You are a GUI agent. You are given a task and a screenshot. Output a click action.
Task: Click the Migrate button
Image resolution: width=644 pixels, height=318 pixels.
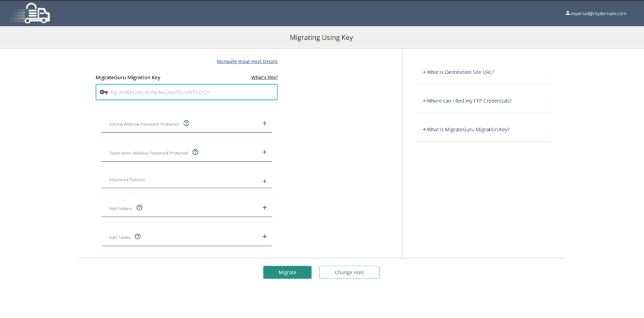287,272
